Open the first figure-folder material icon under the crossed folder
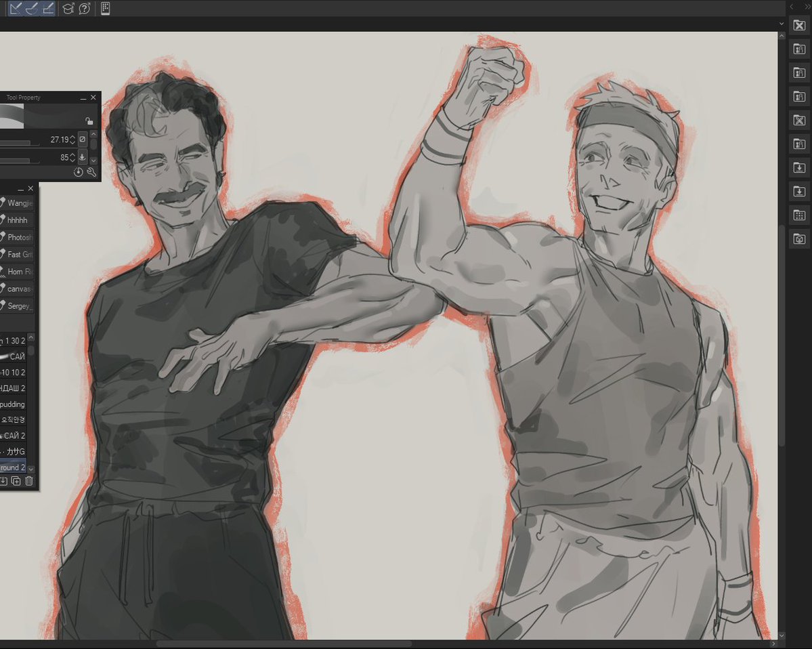 799,49
